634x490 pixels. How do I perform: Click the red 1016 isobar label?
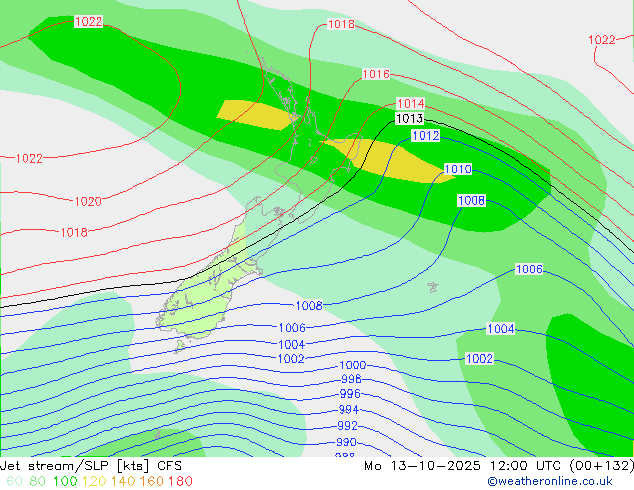[x=376, y=74]
